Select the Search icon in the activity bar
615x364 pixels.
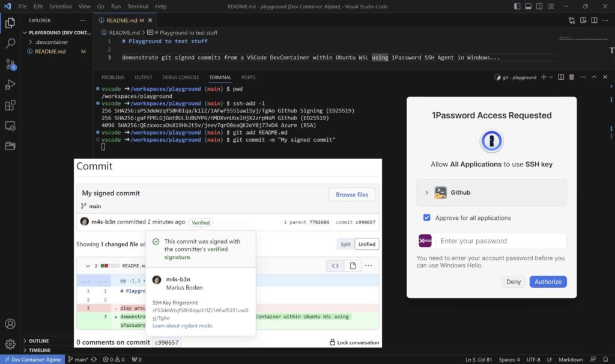[x=10, y=43]
